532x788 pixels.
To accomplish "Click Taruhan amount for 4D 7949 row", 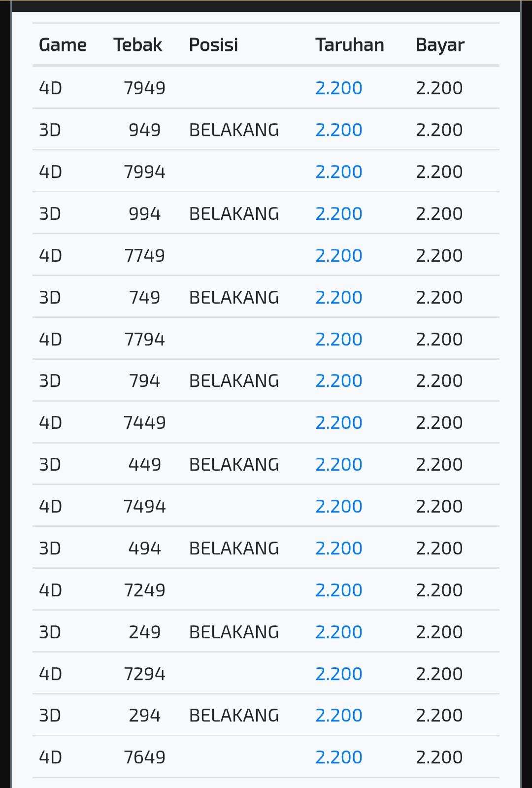I will pyautogui.click(x=339, y=88).
